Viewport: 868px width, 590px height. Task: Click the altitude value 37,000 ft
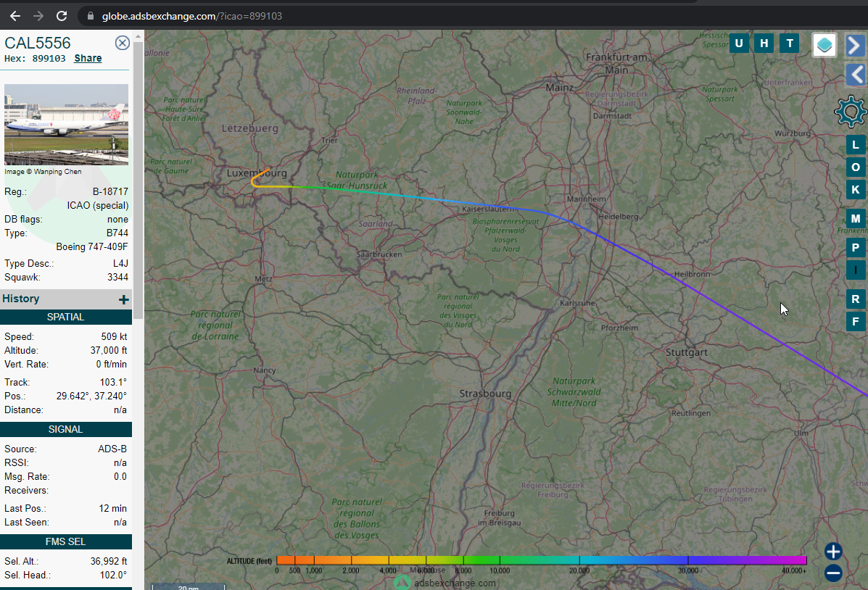(x=109, y=350)
